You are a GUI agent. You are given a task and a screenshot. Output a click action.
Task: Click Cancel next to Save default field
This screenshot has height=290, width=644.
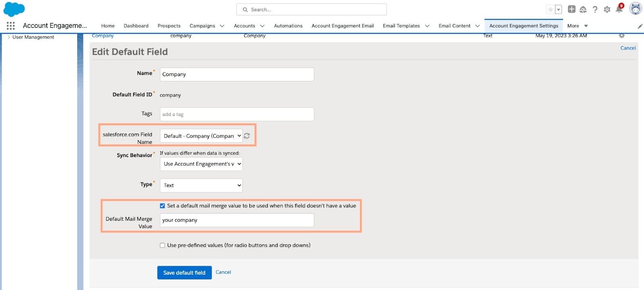pos(223,272)
